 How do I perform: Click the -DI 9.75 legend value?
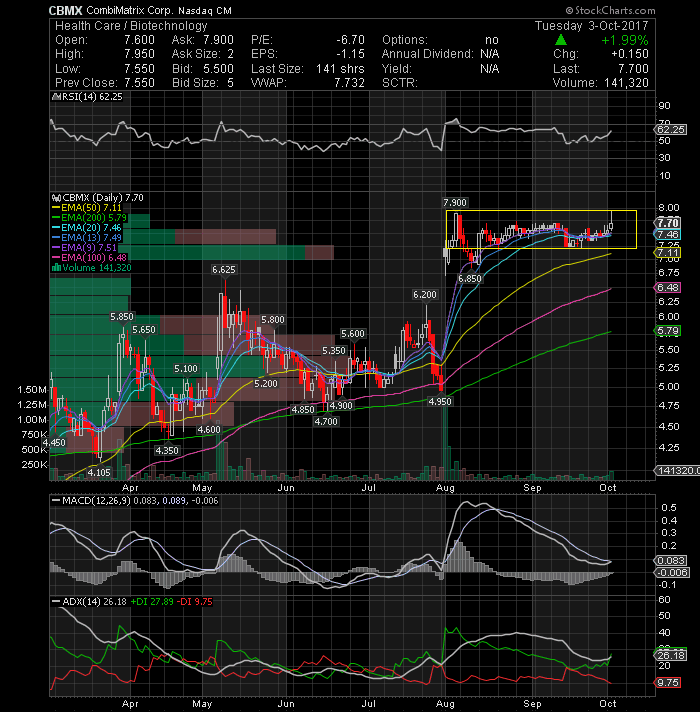(x=195, y=602)
